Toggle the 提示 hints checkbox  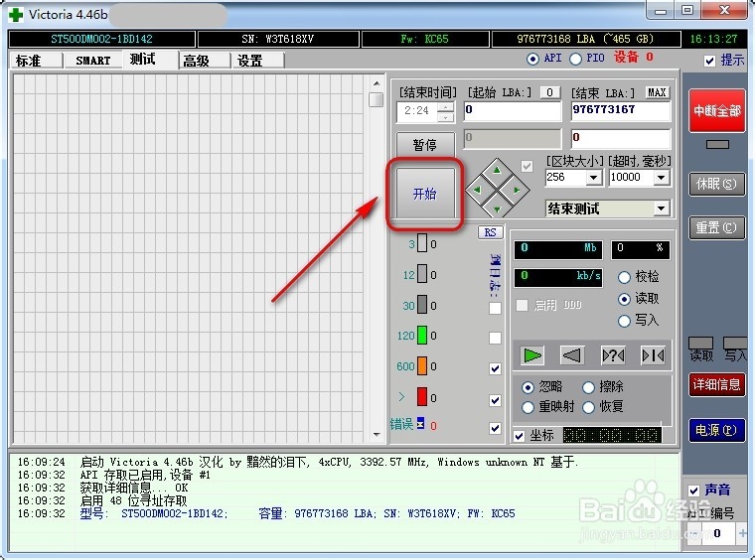(709, 61)
